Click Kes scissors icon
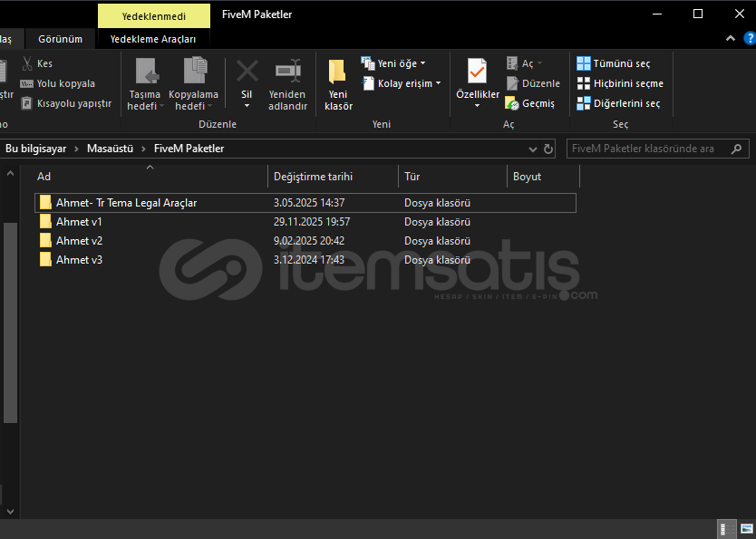 (27, 63)
